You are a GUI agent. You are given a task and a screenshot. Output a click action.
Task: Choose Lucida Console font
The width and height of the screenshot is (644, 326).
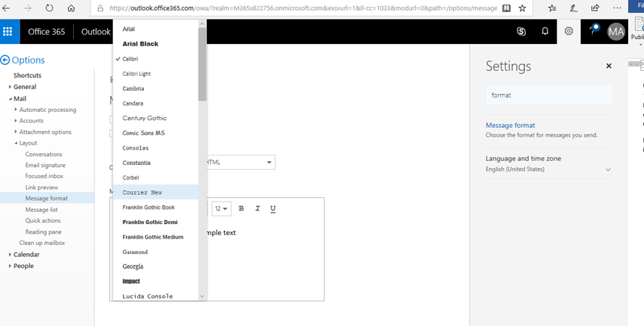tap(155, 296)
